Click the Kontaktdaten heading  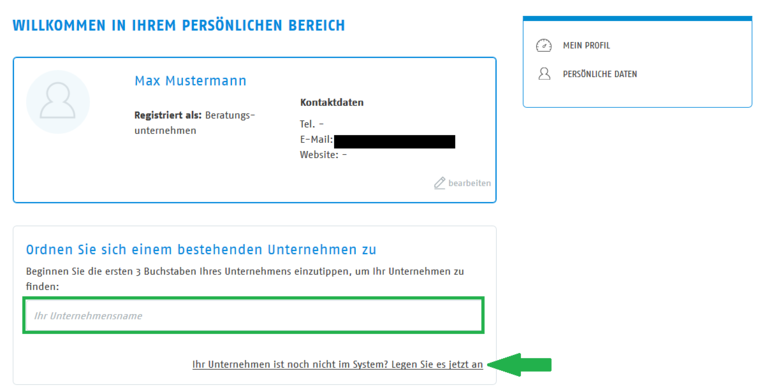(x=332, y=102)
